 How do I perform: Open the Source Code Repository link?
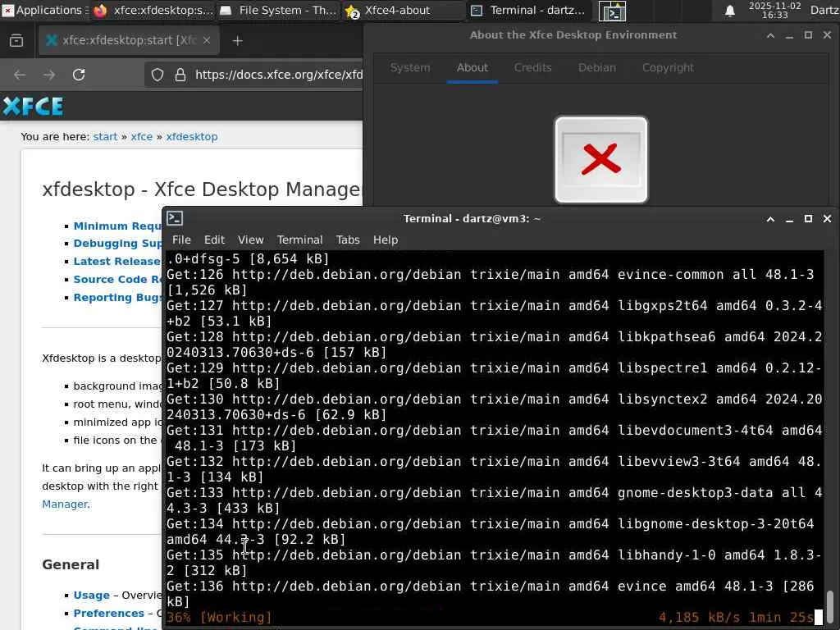point(117,279)
